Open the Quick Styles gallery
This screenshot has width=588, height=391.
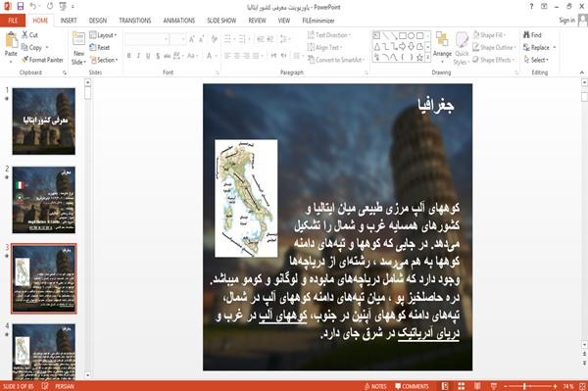coord(462,49)
